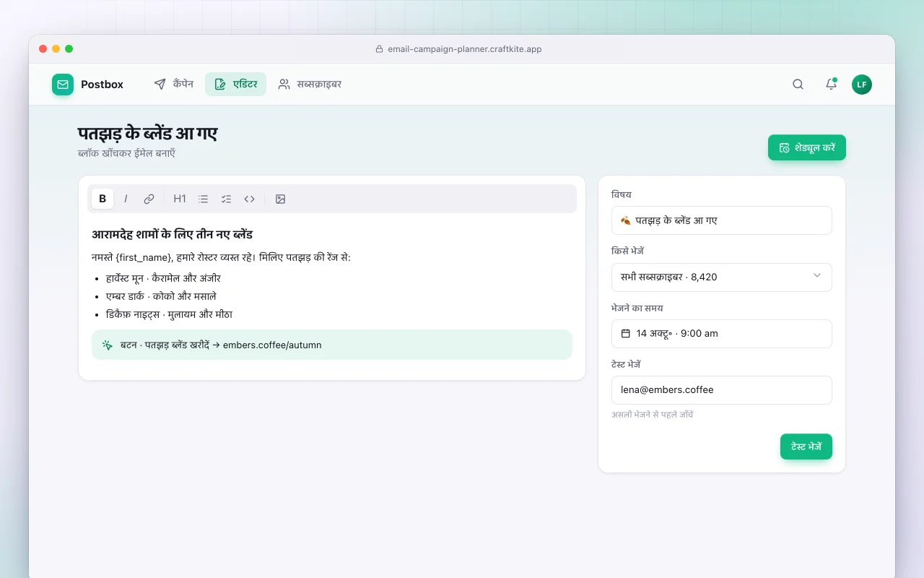
Task: Click the sparkle icon in button block
Action: coord(108,345)
